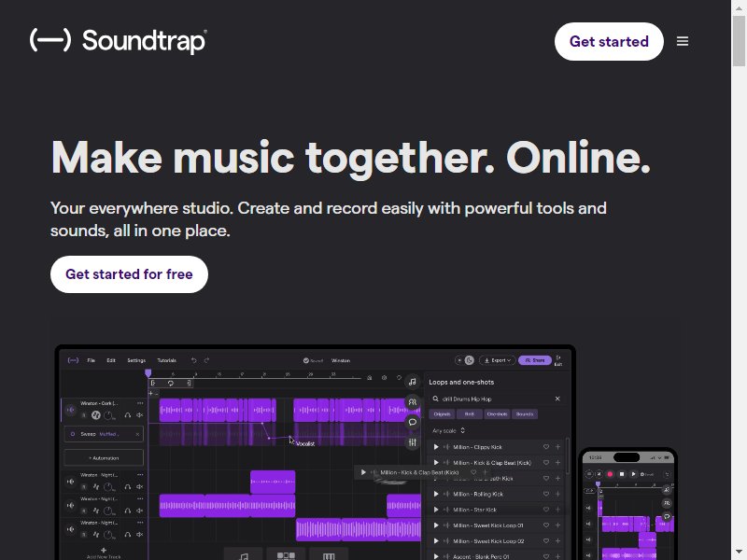Open the collaborators people icon
This screenshot has height=560, width=747.
(413, 402)
